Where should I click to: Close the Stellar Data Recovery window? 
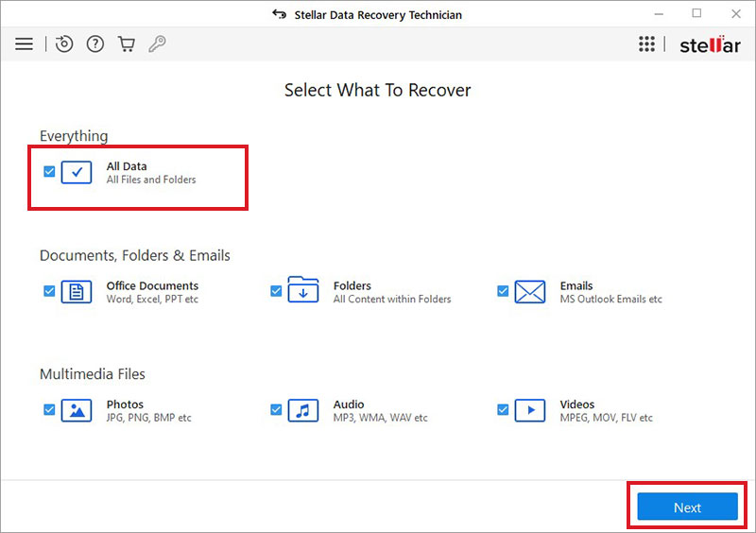point(736,14)
